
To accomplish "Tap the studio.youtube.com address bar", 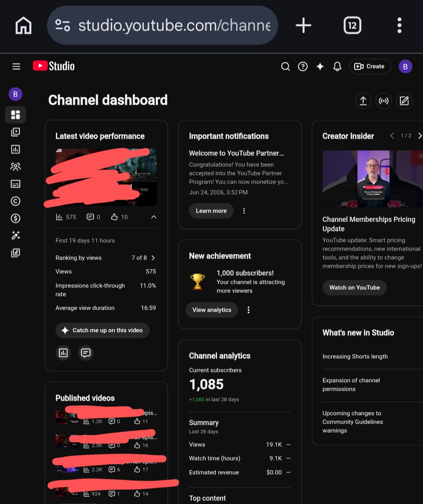I will [162, 25].
